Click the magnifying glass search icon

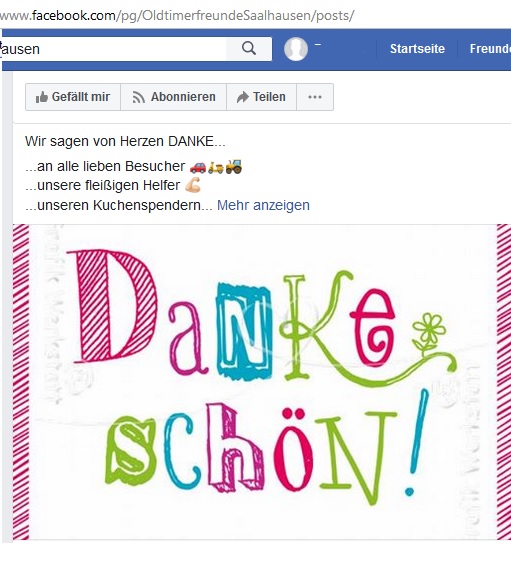(x=249, y=49)
